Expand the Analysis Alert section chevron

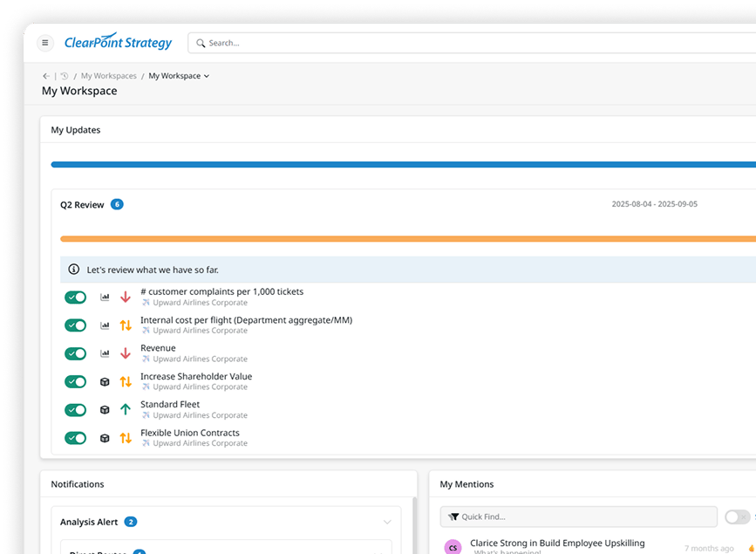pos(386,522)
